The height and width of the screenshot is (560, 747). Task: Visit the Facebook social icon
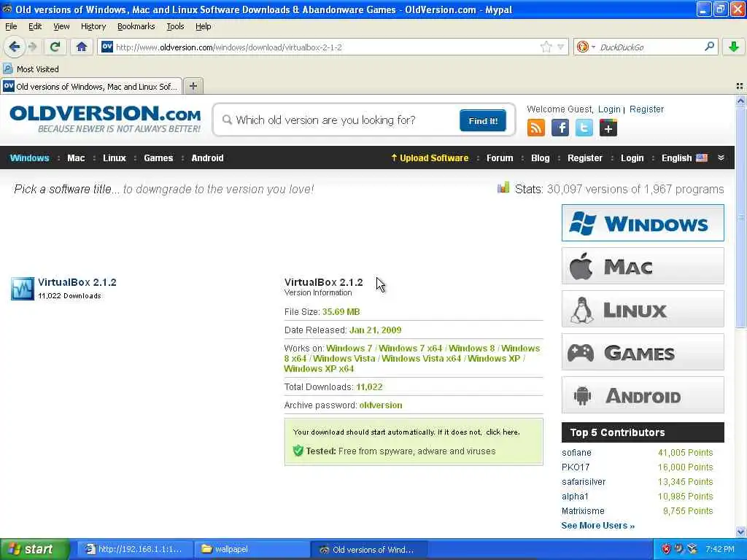(x=560, y=128)
